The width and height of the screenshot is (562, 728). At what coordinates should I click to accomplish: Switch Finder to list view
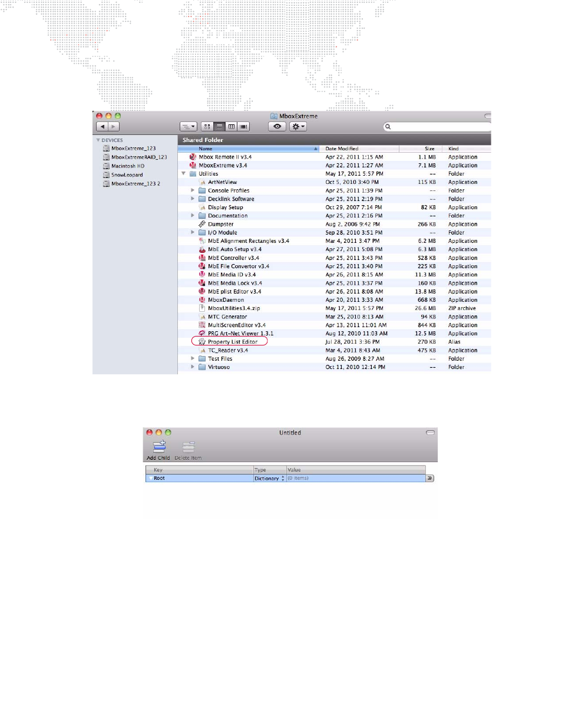(x=219, y=127)
